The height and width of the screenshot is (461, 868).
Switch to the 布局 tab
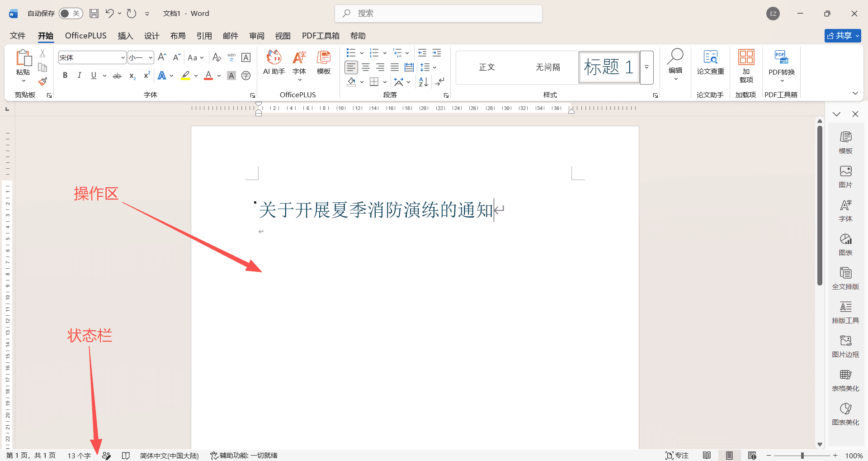(x=178, y=36)
